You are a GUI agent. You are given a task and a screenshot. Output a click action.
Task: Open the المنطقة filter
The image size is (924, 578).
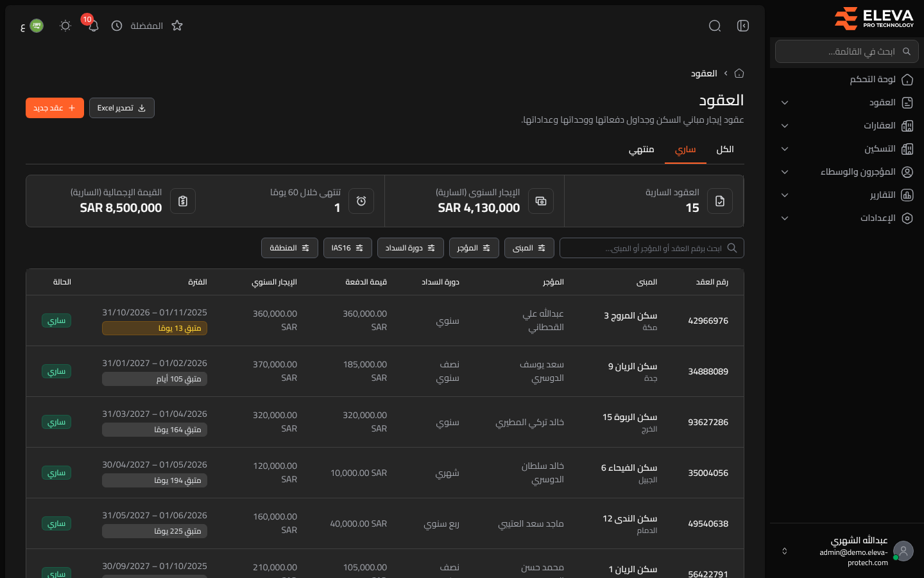coord(289,248)
